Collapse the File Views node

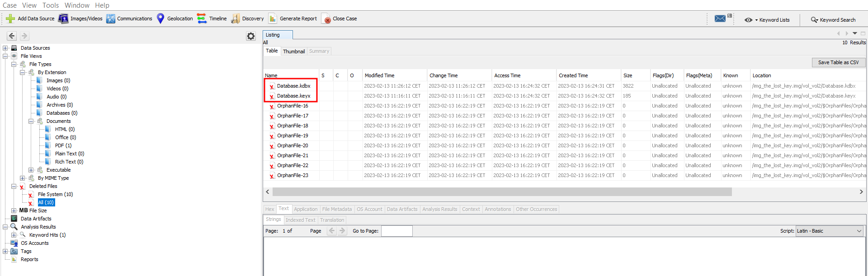tap(5, 56)
